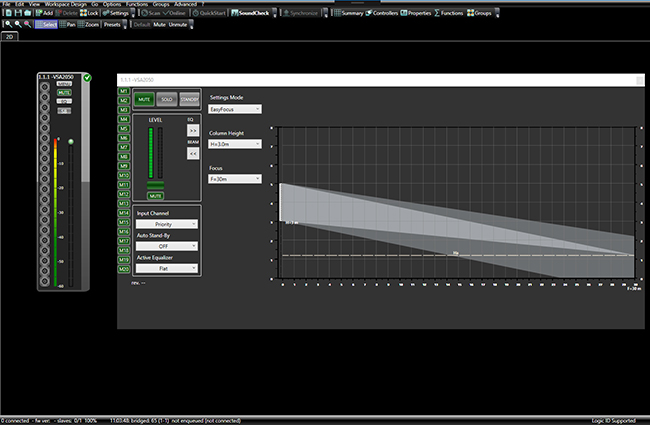Toggle the SOLO button
650x425 pixels.
[168, 100]
